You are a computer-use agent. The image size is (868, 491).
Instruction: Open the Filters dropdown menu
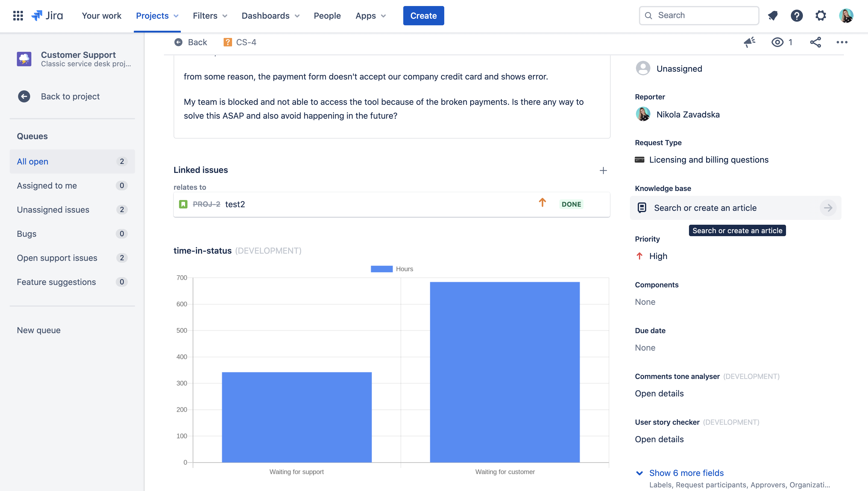pos(210,15)
